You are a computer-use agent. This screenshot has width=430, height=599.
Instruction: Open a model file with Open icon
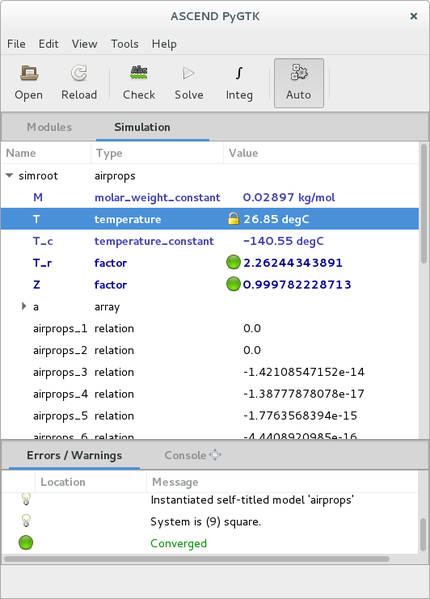[x=29, y=73]
